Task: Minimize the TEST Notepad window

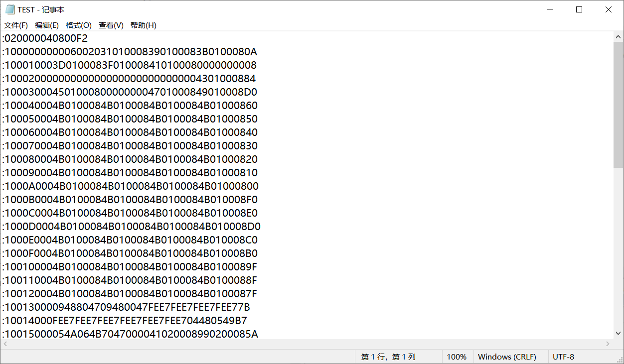Action: (x=550, y=9)
